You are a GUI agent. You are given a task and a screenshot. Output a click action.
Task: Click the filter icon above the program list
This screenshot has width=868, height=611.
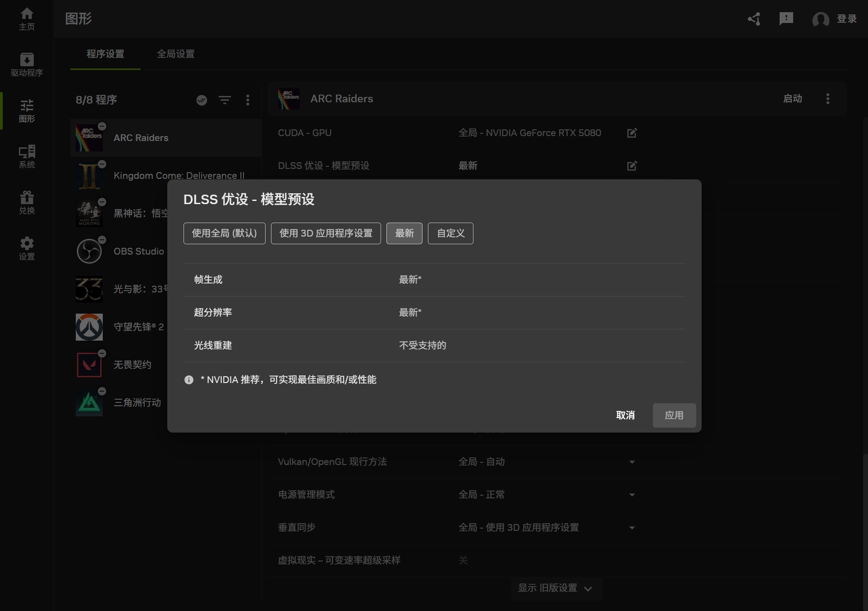(225, 100)
